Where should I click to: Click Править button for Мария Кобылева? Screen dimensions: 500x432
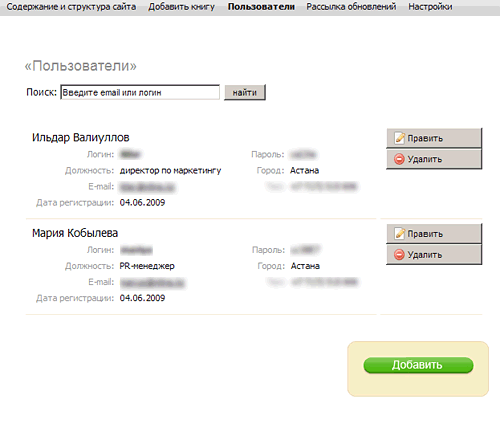click(434, 234)
